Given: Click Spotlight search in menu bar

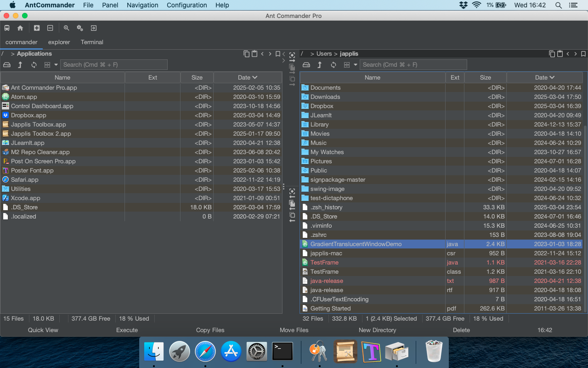Looking at the screenshot, I should pos(559,5).
